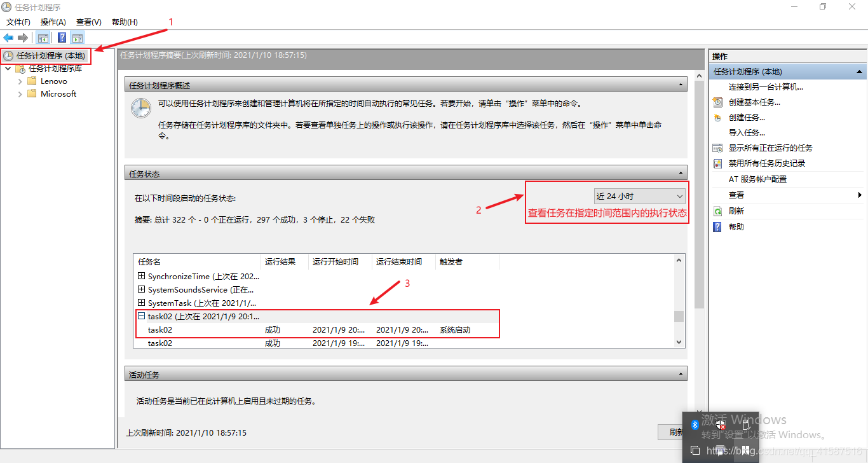The height and width of the screenshot is (463, 868).
Task: Click the task list scrollbar down arrow
Action: [x=679, y=342]
